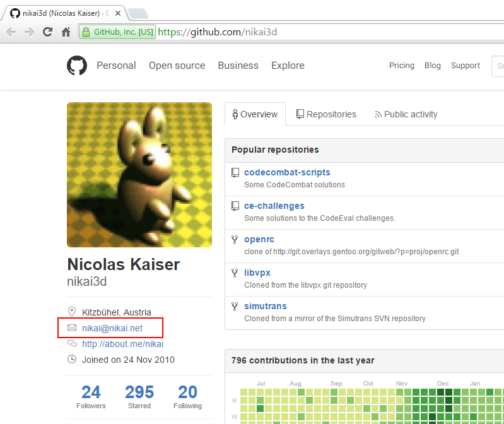Select the Overview tab
Image resolution: width=504 pixels, height=424 pixels.
tap(255, 114)
